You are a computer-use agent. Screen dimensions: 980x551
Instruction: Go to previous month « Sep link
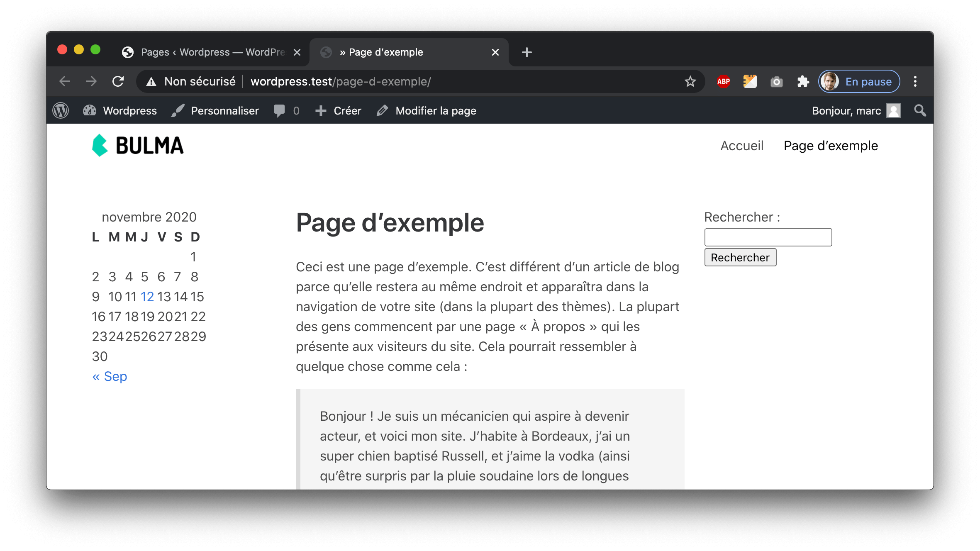pos(110,376)
